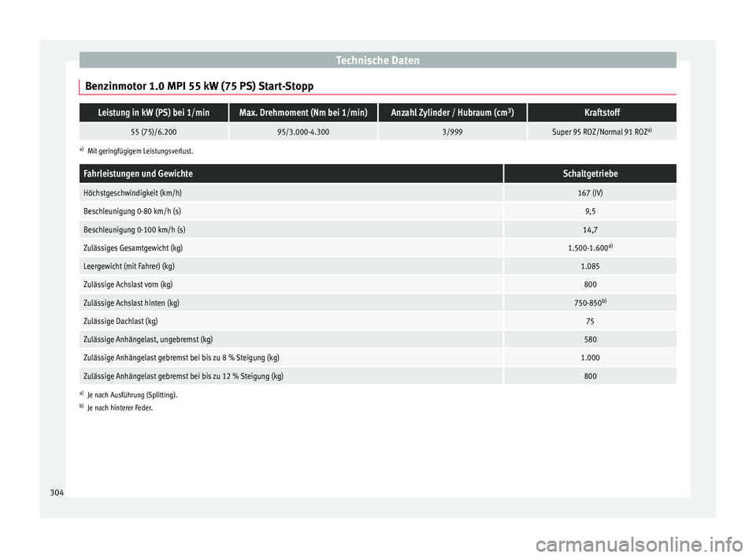
Task: Select row label 'Höchstgeschwindigkeit (km/h)'
Action: click(x=132, y=193)
